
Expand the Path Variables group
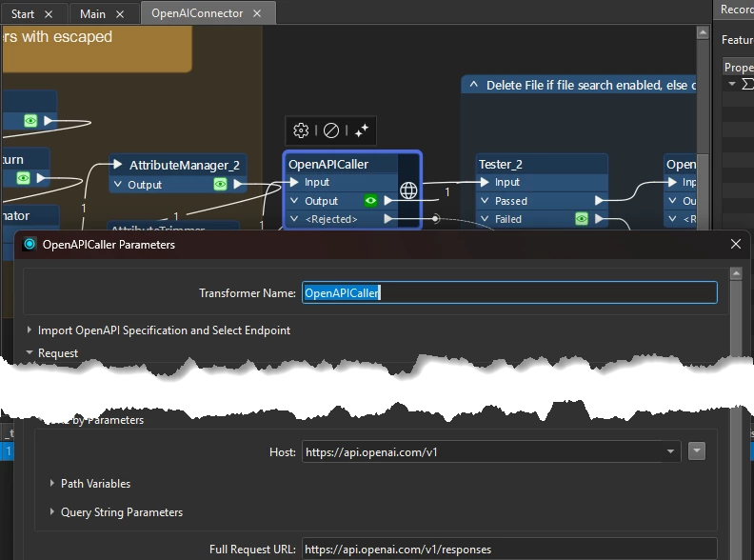(52, 483)
